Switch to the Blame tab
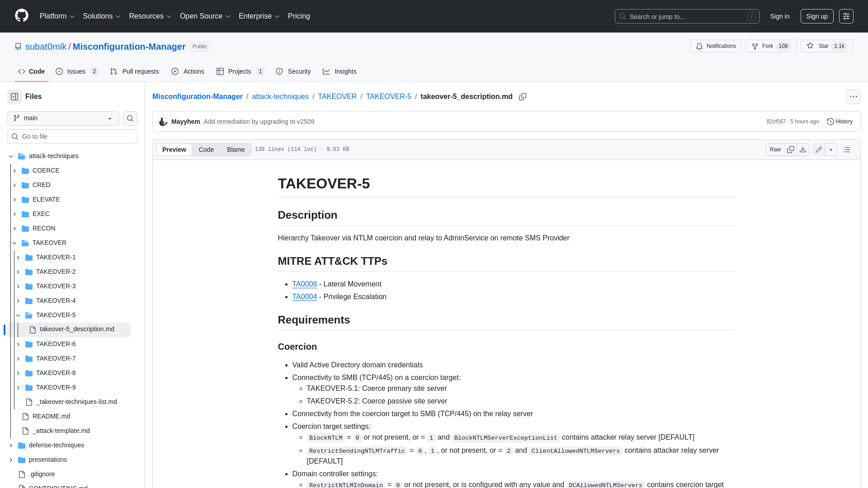 (x=235, y=149)
